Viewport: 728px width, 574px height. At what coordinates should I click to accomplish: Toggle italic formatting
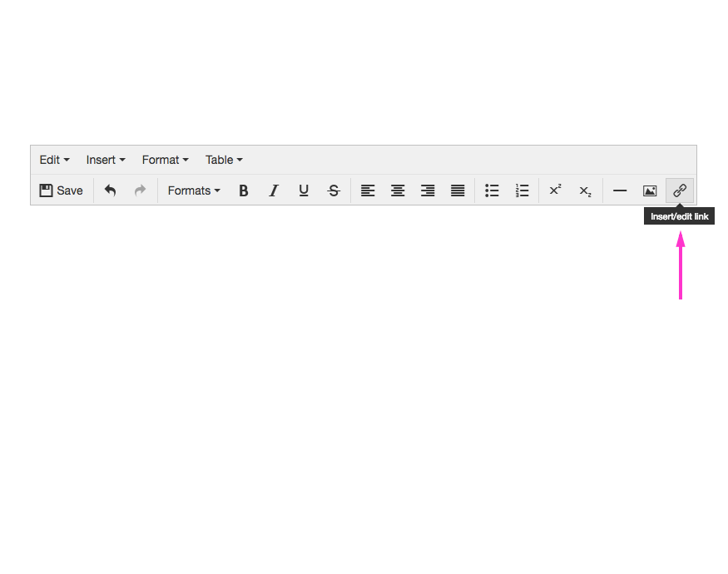[x=274, y=191]
